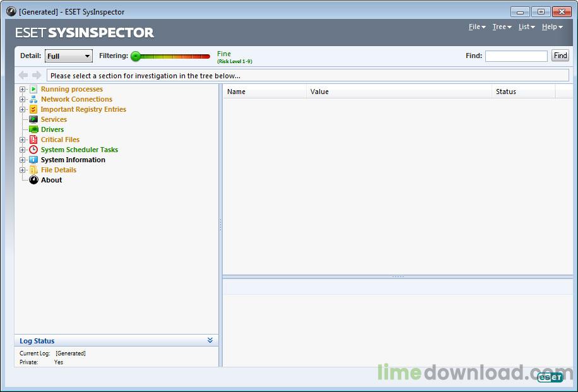Expand the System Information node
578x392 pixels.
(23, 160)
